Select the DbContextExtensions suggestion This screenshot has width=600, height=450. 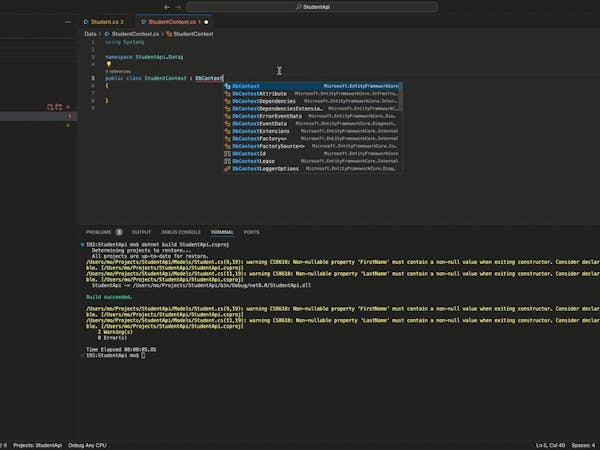(x=312, y=131)
